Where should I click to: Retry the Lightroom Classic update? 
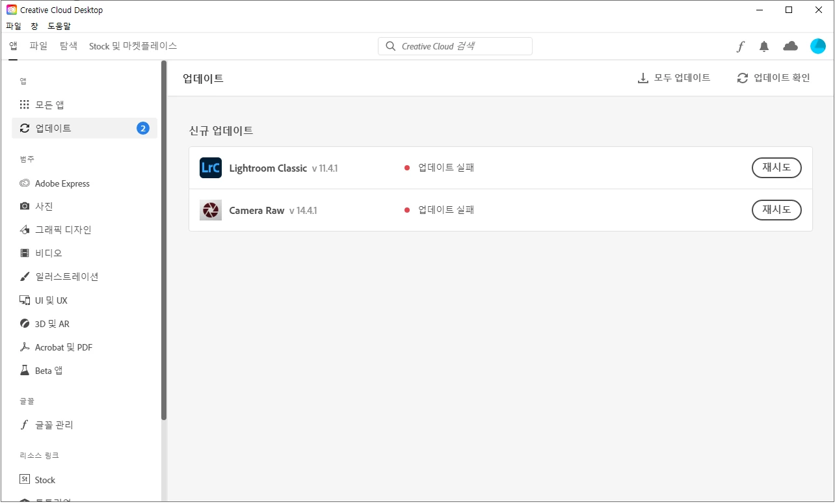[x=776, y=168]
